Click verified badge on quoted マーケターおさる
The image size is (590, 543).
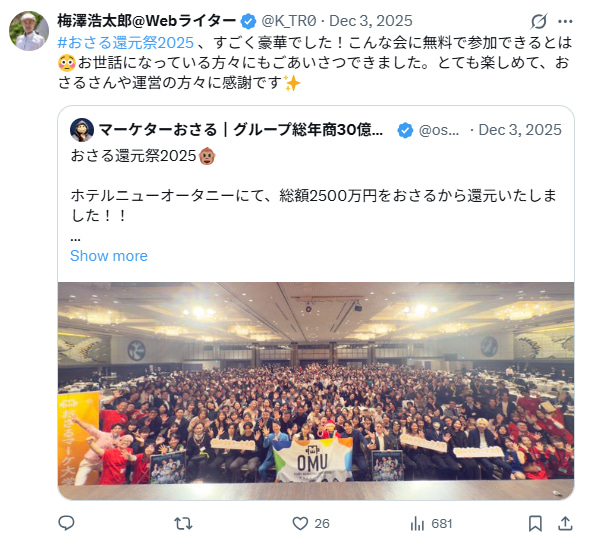pyautogui.click(x=405, y=130)
